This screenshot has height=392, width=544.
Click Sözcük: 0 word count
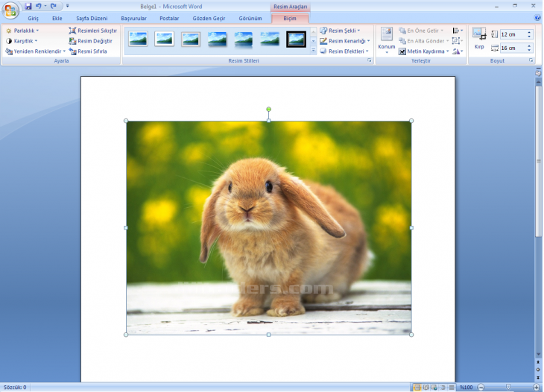15,387
